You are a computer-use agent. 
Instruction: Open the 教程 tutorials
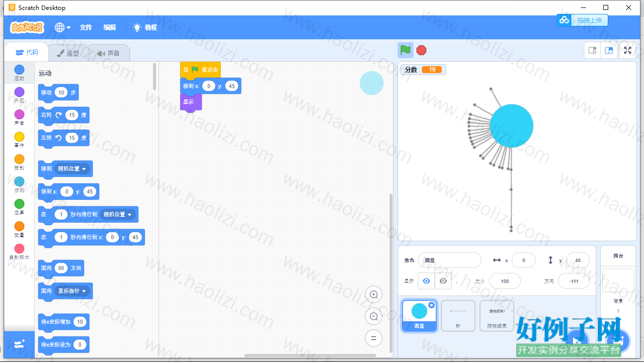tap(145, 27)
